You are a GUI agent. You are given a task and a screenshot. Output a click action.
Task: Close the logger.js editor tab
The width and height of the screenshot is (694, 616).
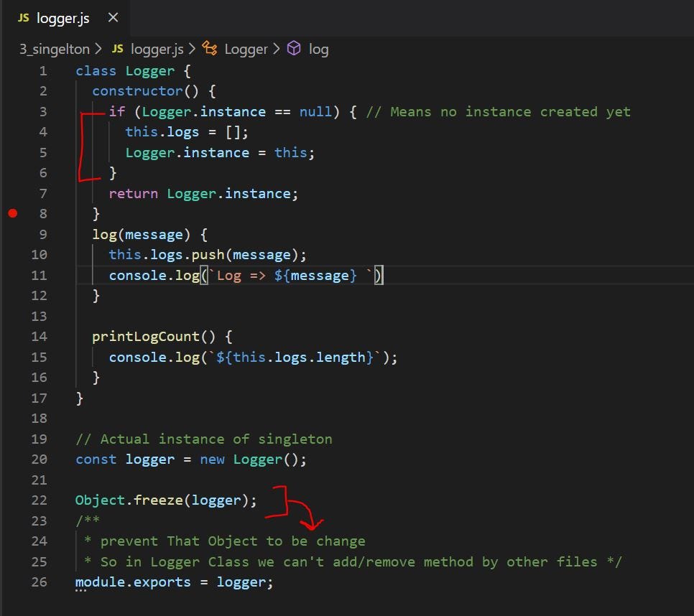pos(113,18)
